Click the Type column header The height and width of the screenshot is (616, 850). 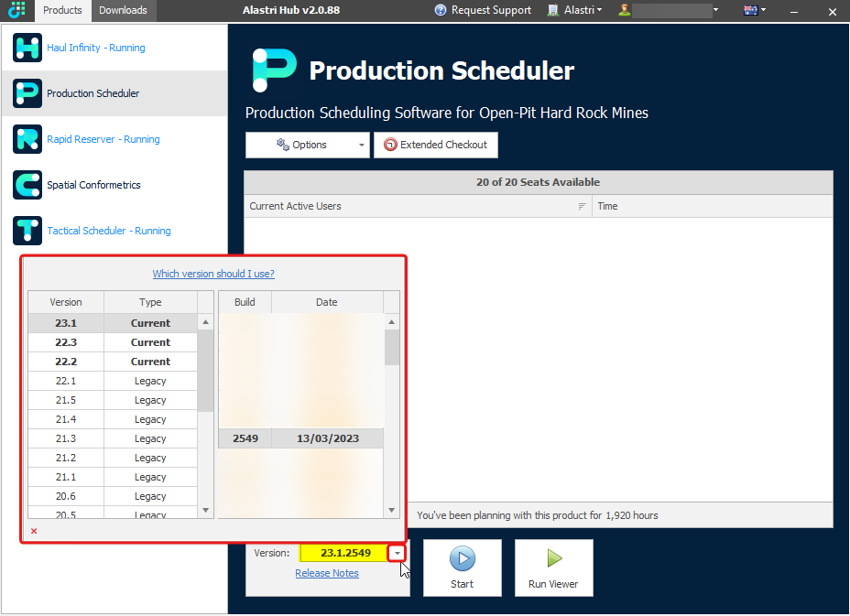point(150,302)
